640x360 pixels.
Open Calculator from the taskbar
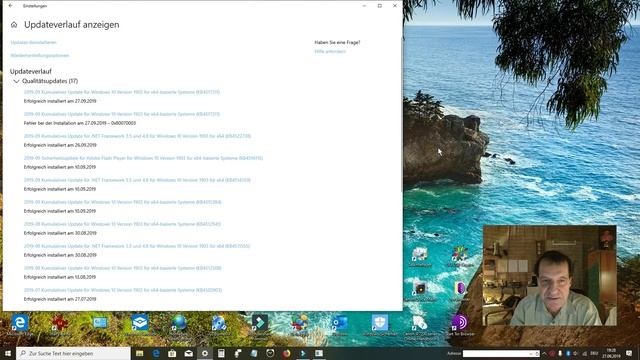pos(221,353)
